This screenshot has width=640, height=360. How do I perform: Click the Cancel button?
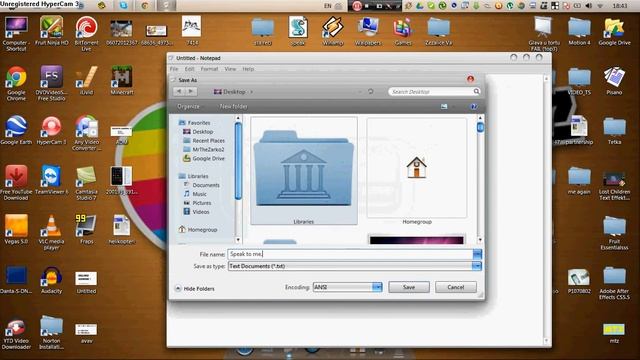pyautogui.click(x=456, y=287)
